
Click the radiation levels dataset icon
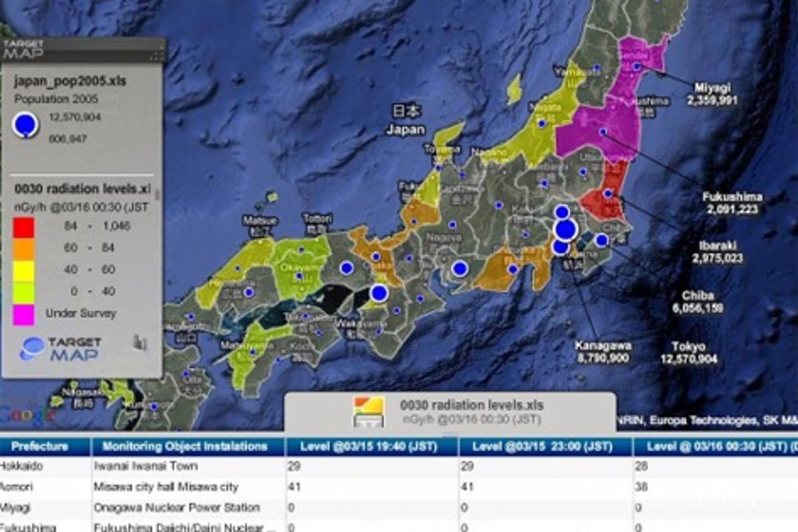tap(369, 412)
